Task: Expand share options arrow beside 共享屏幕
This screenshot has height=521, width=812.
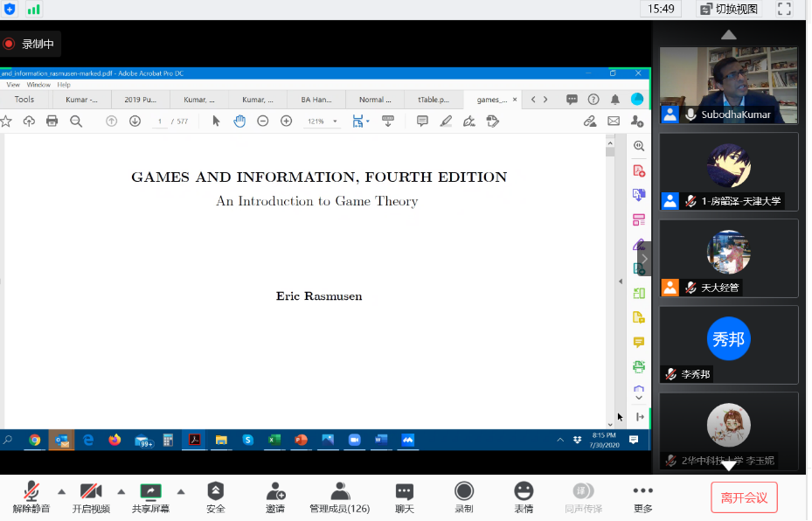Action: (181, 490)
